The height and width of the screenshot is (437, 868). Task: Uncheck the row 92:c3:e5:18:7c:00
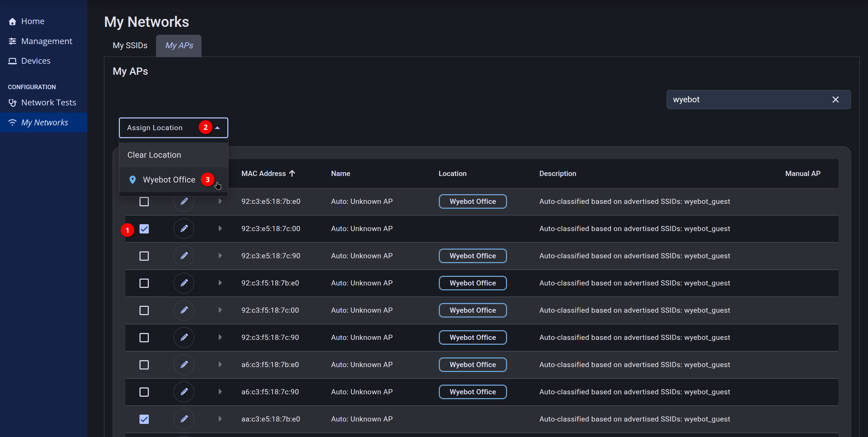tap(144, 229)
